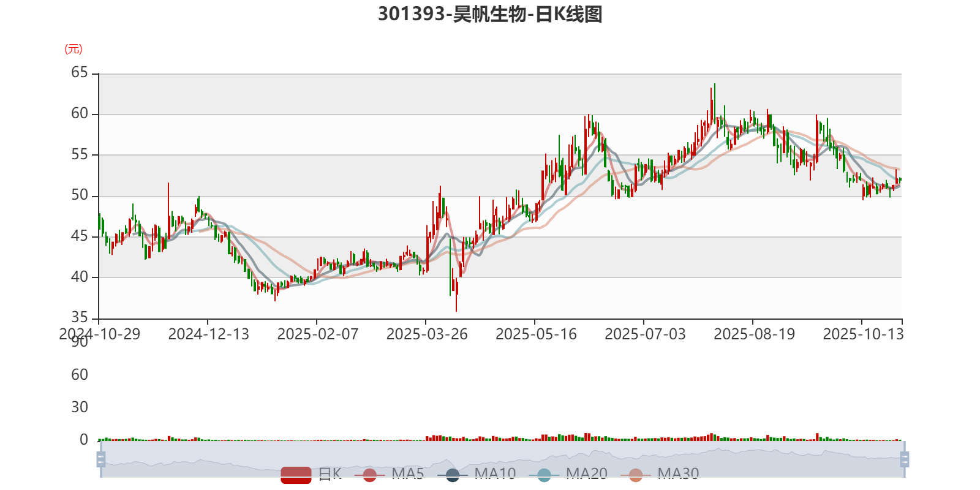Click the 45 price axis label
Image resolution: width=980 pixels, height=490 pixels.
80,235
